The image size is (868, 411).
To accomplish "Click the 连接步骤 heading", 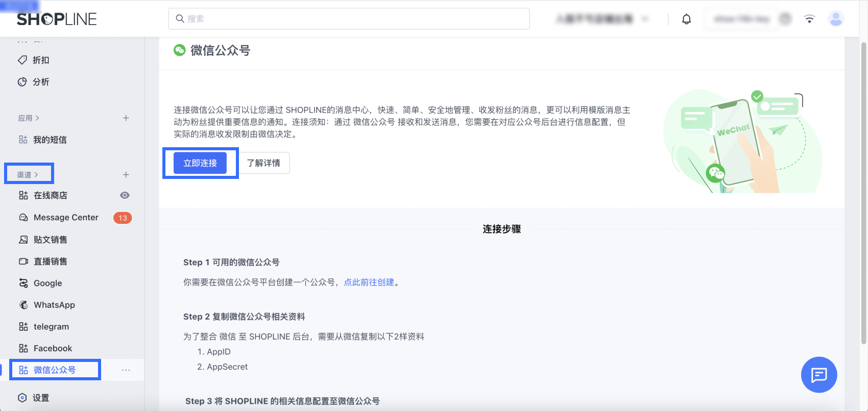I will [502, 229].
